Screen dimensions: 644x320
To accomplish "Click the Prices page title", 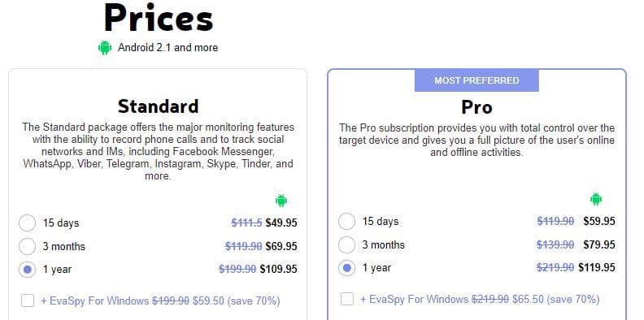I will 159,17.
